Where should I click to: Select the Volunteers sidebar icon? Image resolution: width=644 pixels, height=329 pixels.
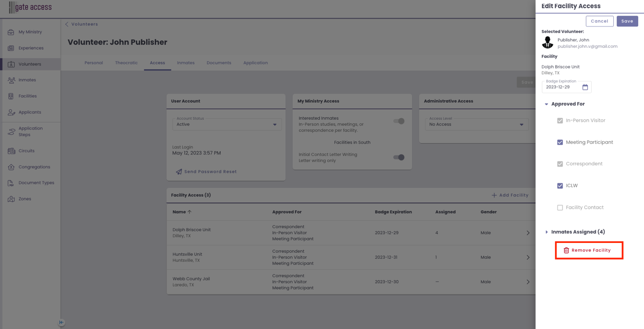pyautogui.click(x=11, y=64)
